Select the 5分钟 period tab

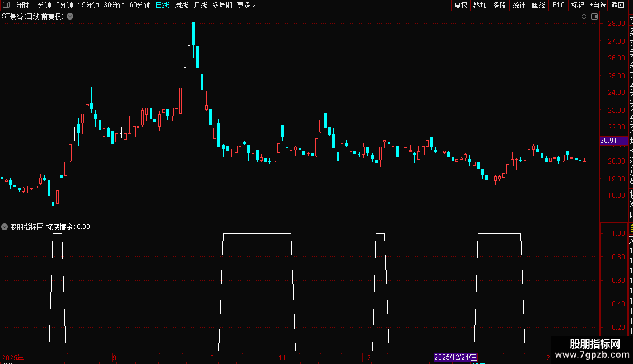click(x=64, y=5)
